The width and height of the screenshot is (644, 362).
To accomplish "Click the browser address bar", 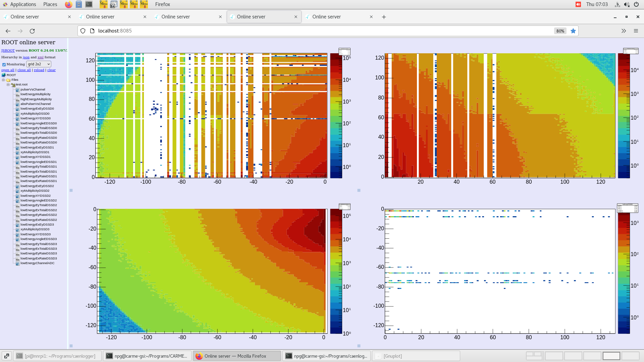I will 235,31.
